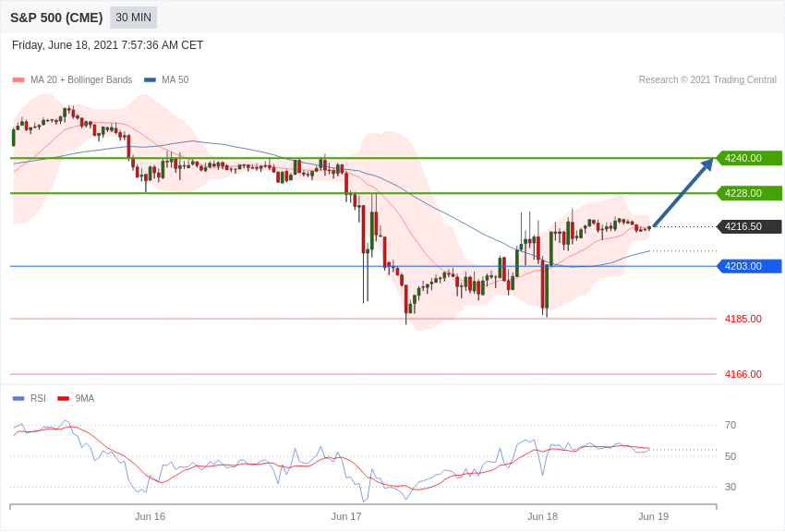Image resolution: width=785 pixels, height=532 pixels.
Task: Click the RSI 70 axis value
Action: (731, 426)
